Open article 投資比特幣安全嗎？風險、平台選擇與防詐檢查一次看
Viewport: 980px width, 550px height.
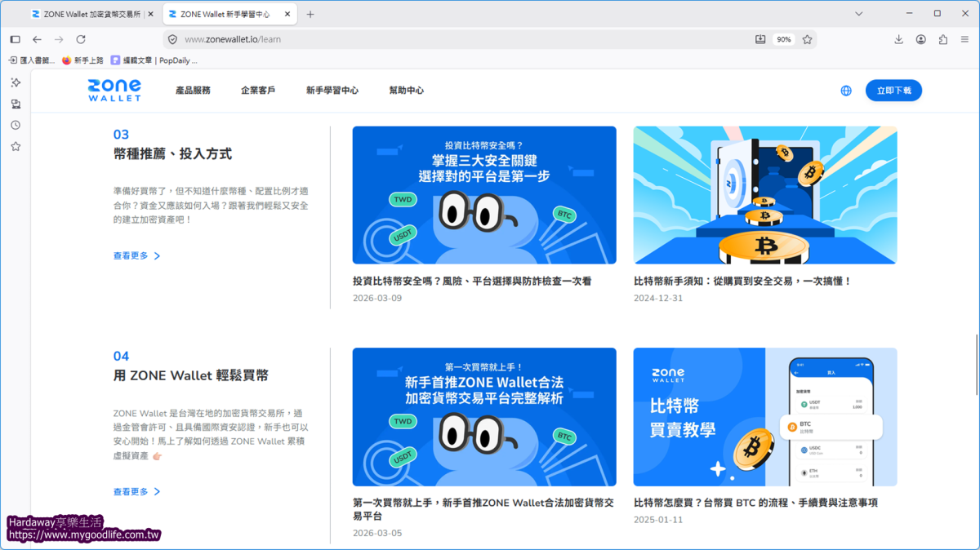tap(472, 281)
